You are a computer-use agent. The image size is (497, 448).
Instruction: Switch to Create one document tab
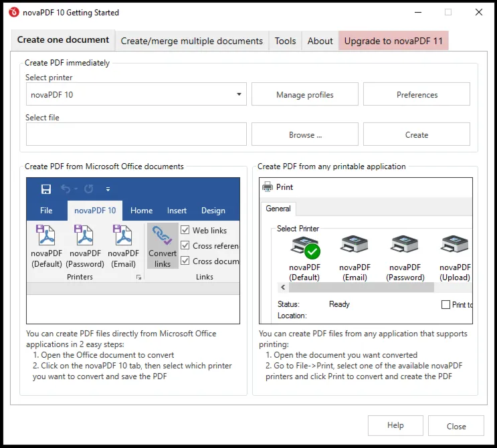(x=63, y=40)
